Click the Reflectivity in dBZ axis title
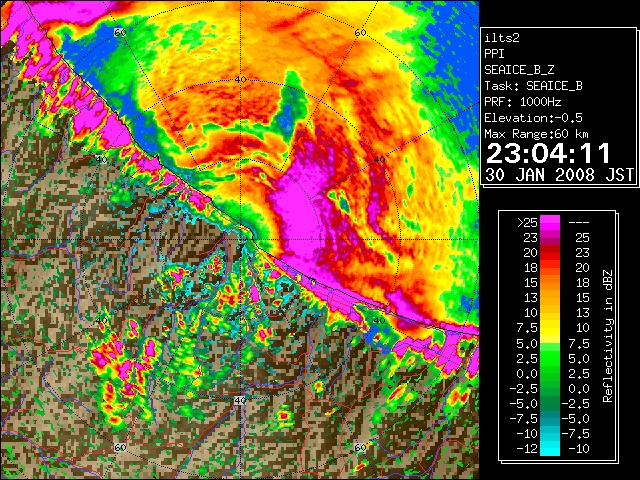This screenshot has height=480, width=640. (x=607, y=336)
